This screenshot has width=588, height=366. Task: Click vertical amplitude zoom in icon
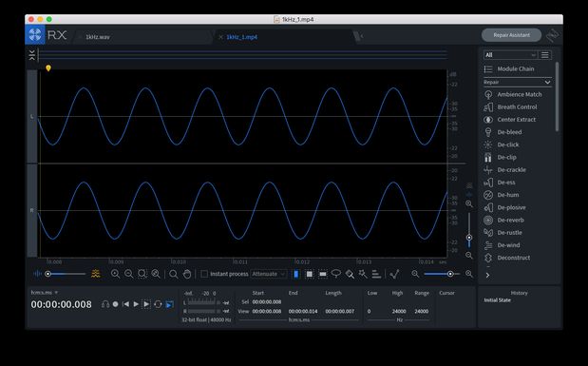tap(469, 203)
